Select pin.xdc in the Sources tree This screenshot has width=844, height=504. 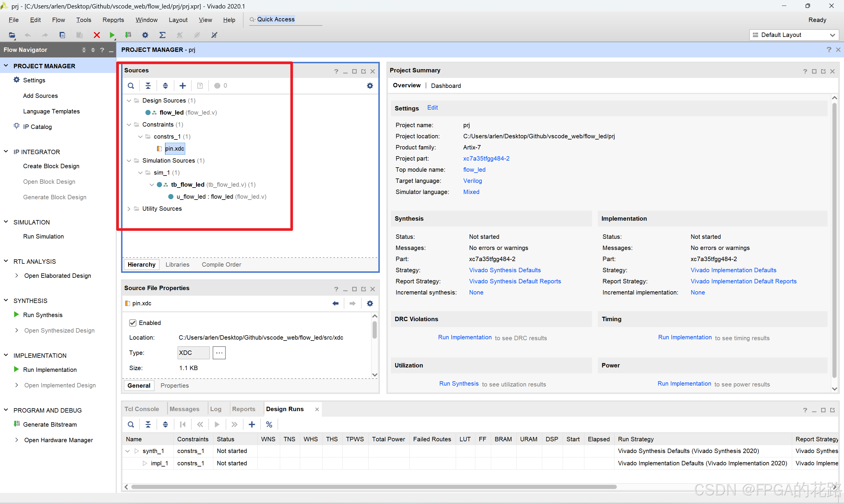(x=175, y=149)
